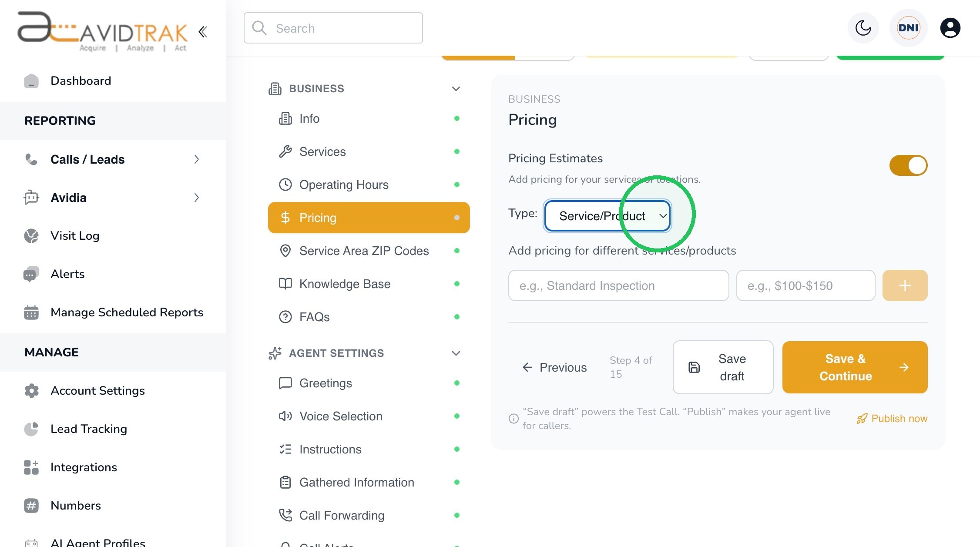Viewport: 980px width, 547px height.
Task: Add pricing entry with plus button
Action: pos(905,285)
